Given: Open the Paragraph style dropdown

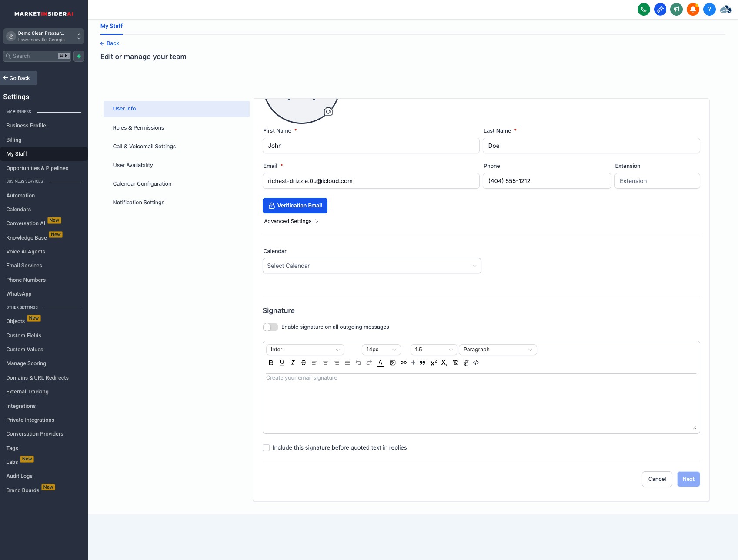Looking at the screenshot, I should point(498,350).
